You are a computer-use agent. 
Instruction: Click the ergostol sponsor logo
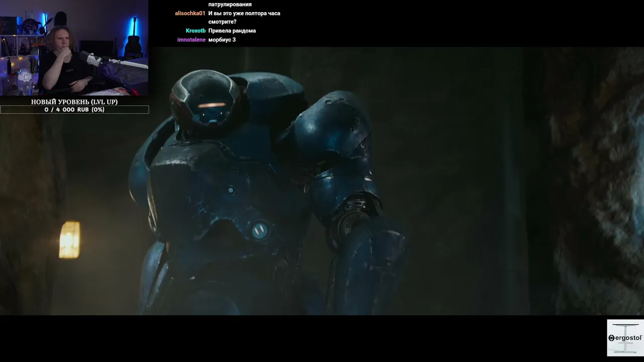[x=625, y=338]
